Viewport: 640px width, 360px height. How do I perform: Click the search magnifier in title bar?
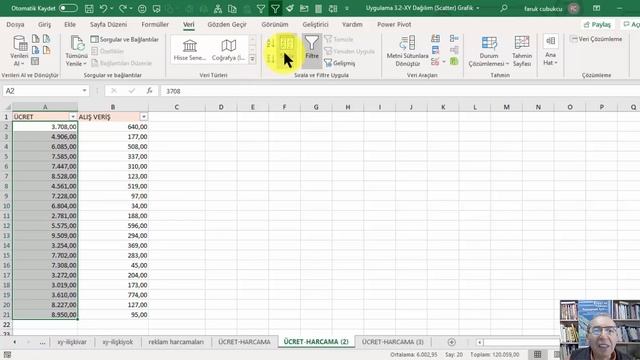504,8
